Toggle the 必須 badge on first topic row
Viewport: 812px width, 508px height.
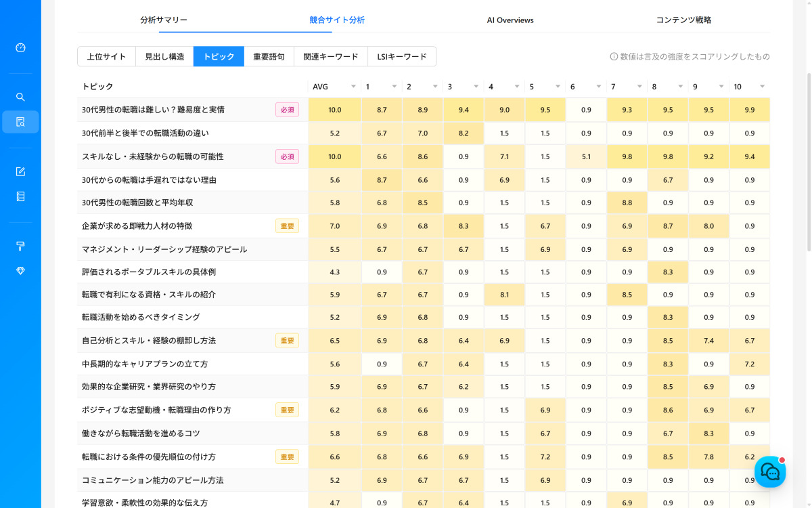click(286, 109)
